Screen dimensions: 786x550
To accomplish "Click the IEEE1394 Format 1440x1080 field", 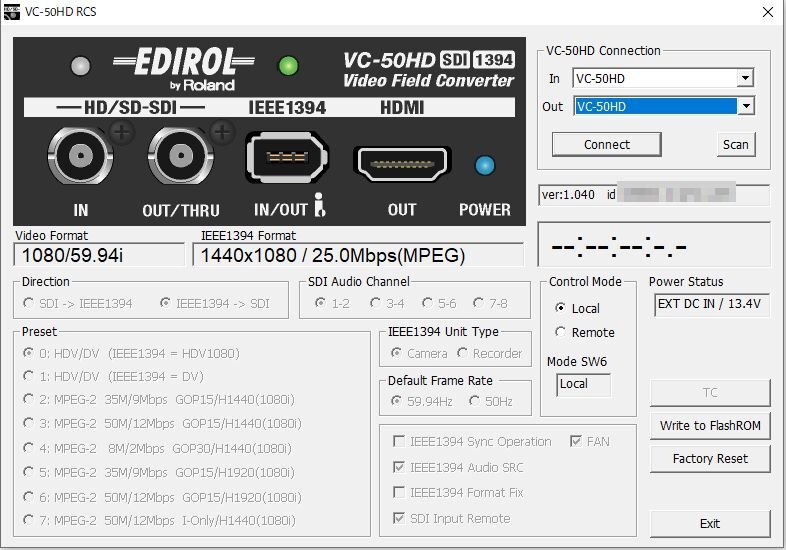I will coord(358,255).
